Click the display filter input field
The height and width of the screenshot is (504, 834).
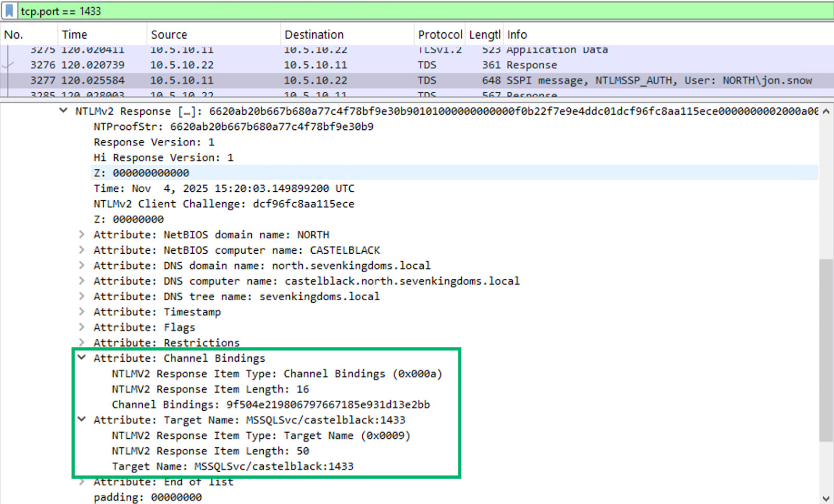click(208, 10)
